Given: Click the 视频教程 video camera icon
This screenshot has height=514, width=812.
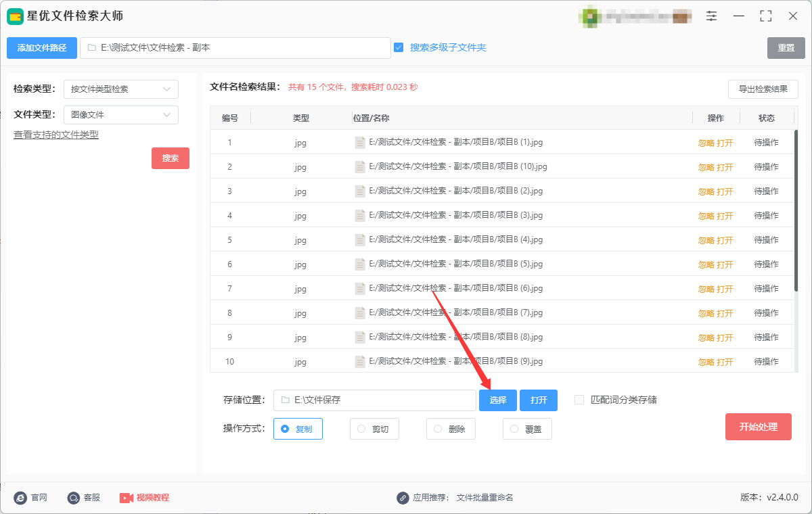Looking at the screenshot, I should 127,498.
